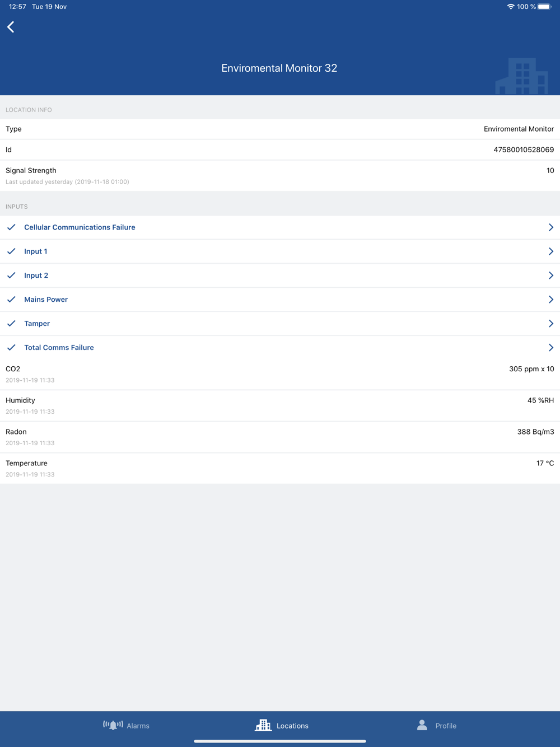Select the Radon reading row
Image resolution: width=560 pixels, height=747 pixels.
tap(280, 437)
